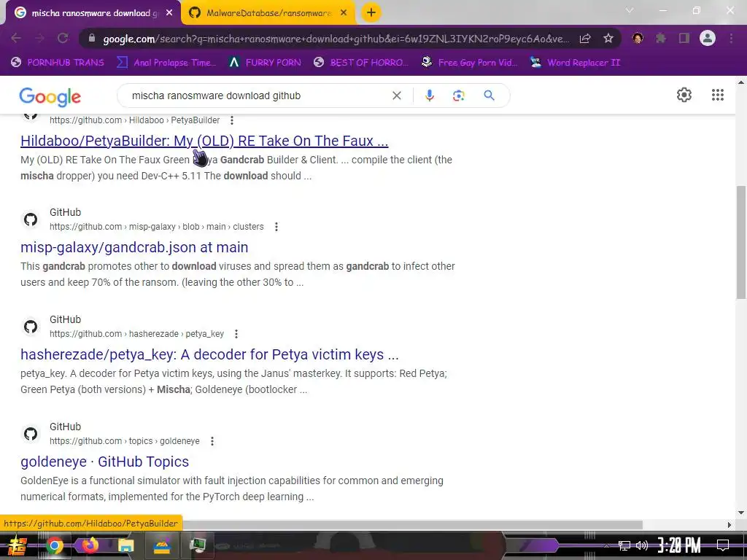This screenshot has width=747, height=560.
Task: Open a new browser tab
Action: pos(371,13)
